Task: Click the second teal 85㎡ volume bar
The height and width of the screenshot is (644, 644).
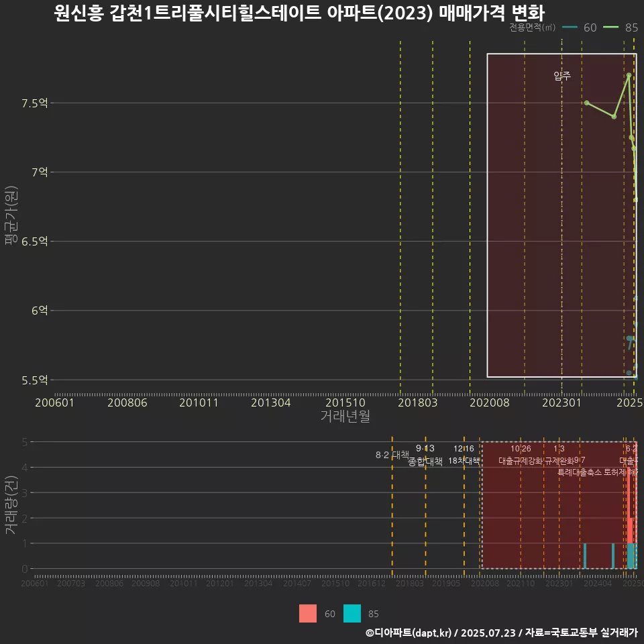Action: pos(612,556)
